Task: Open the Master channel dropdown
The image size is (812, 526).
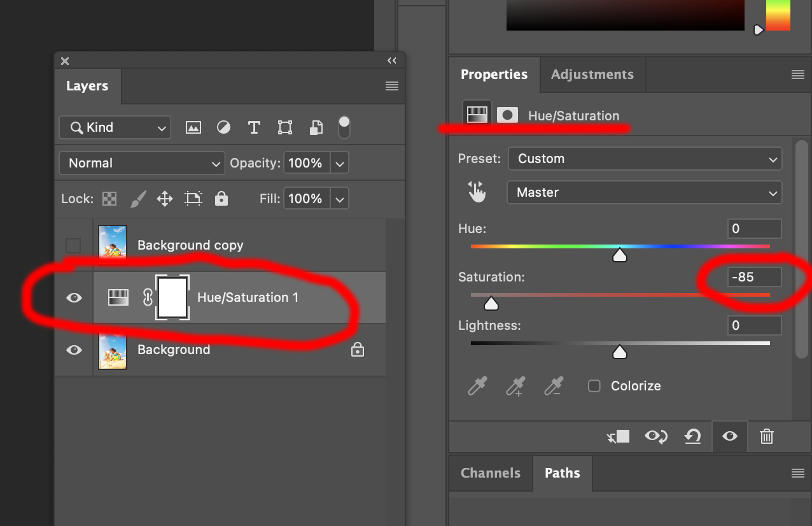Action: click(644, 192)
